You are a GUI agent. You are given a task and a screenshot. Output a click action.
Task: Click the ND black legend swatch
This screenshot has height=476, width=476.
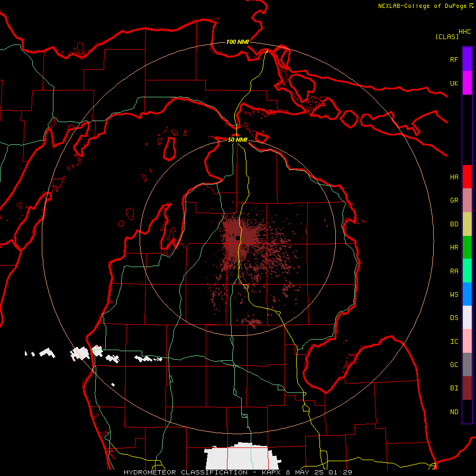pos(467,411)
